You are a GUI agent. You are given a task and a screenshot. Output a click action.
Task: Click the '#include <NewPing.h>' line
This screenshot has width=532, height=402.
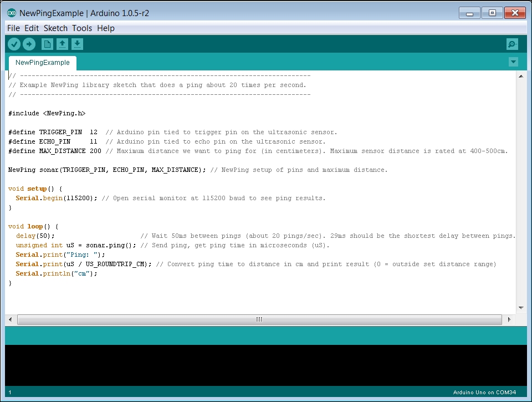point(47,114)
